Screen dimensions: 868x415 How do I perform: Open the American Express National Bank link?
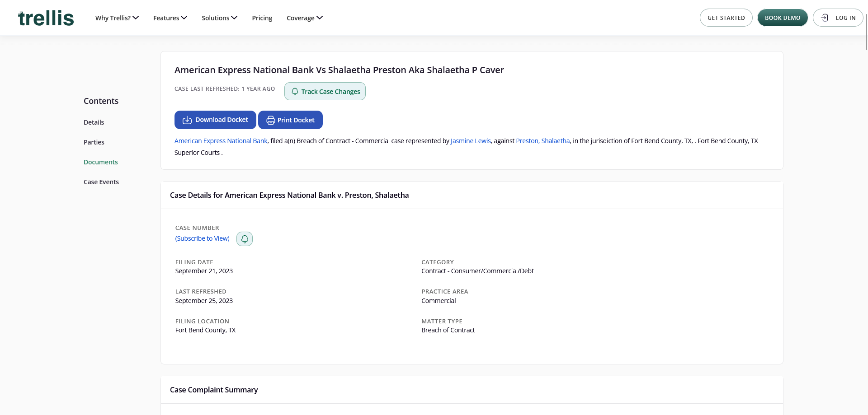coord(221,141)
